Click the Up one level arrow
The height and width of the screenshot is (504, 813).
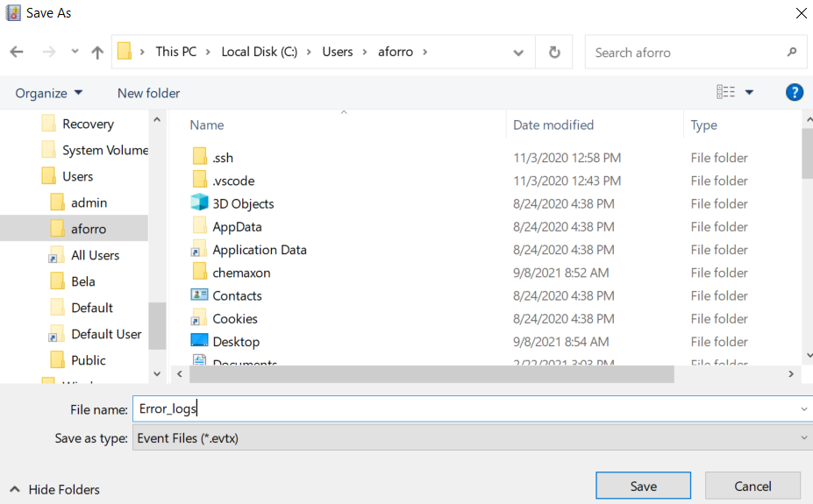pos(97,53)
